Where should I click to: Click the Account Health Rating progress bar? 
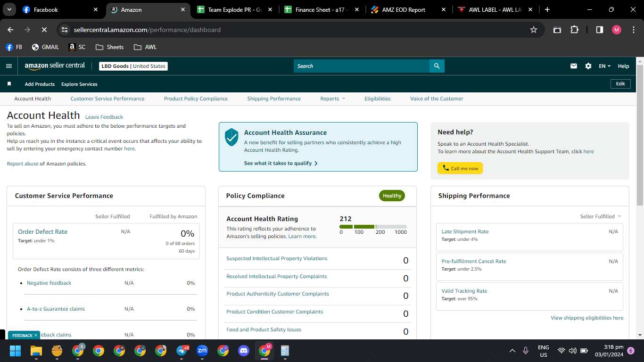(373, 227)
